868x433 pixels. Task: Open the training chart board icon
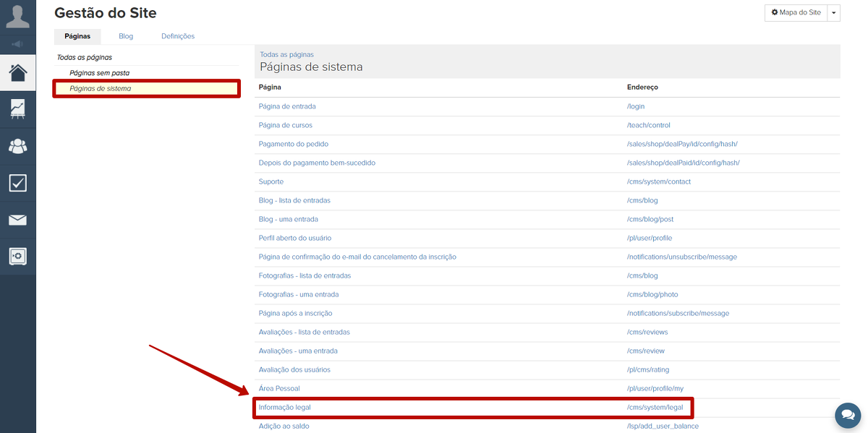pyautogui.click(x=17, y=109)
